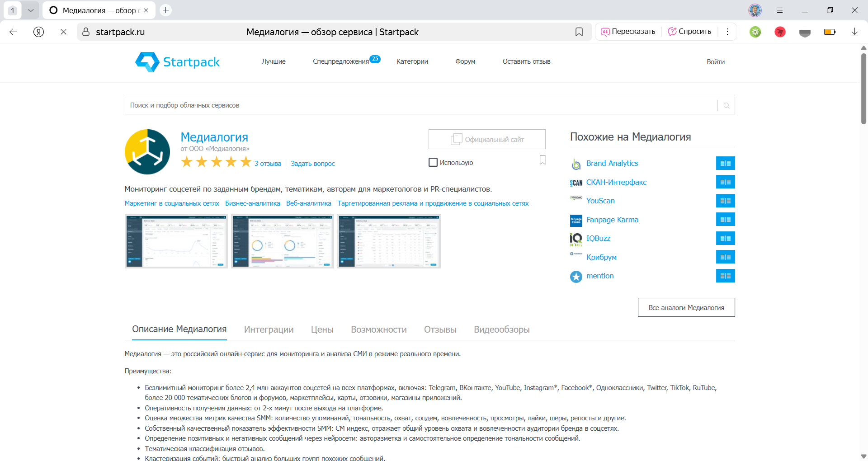
Task: Open the 3 отзыва link
Action: (x=268, y=164)
